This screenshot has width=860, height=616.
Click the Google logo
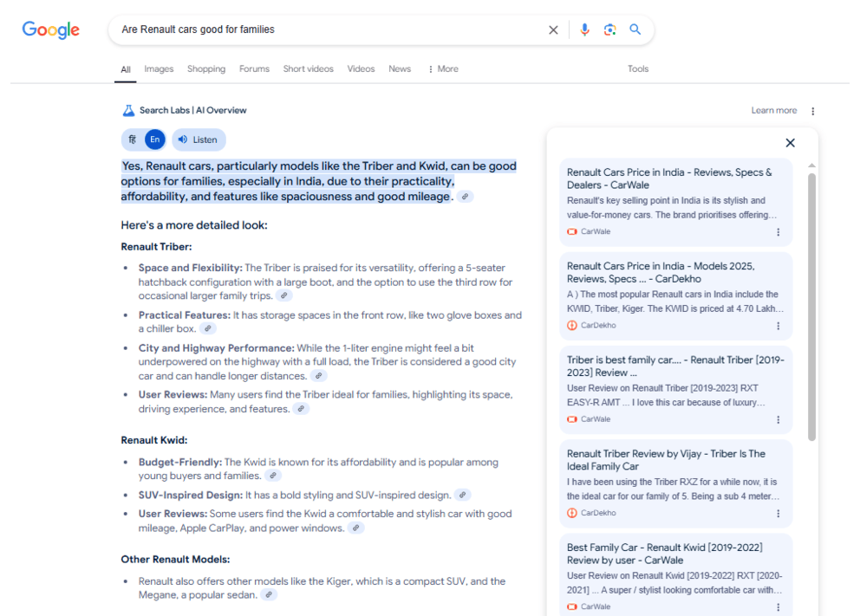click(x=50, y=30)
